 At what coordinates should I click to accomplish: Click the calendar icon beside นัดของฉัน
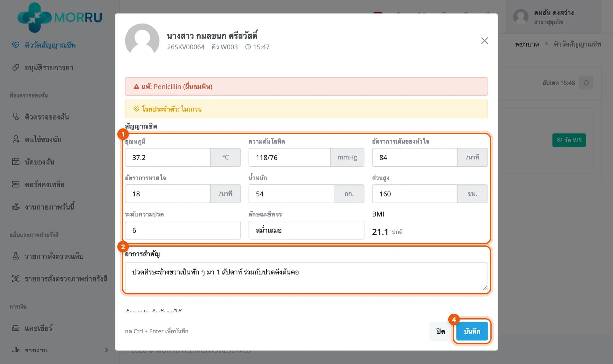tap(16, 161)
